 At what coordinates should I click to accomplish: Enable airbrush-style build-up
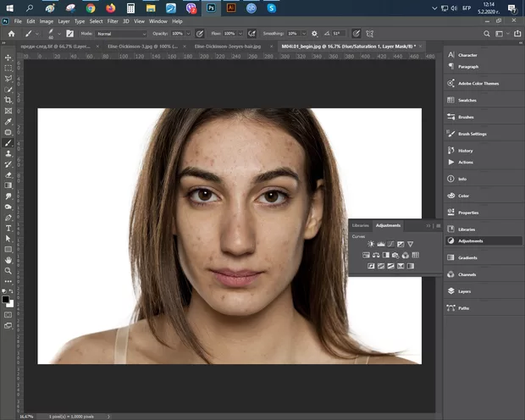(x=251, y=33)
